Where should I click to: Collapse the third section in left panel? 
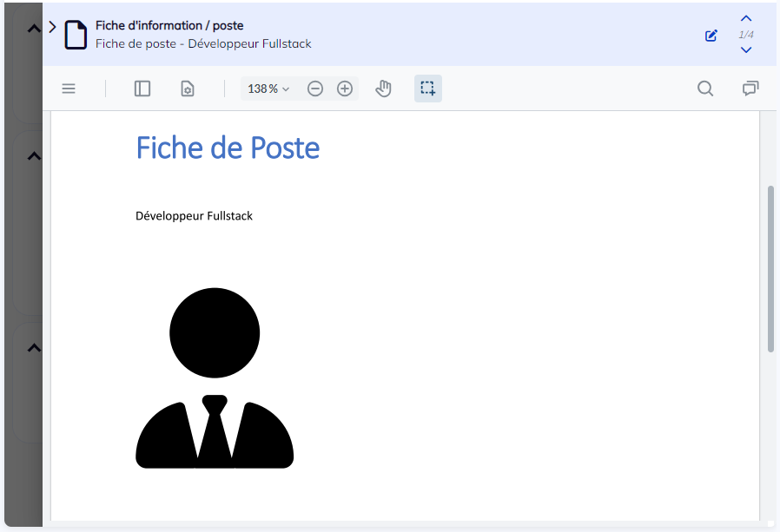34,348
